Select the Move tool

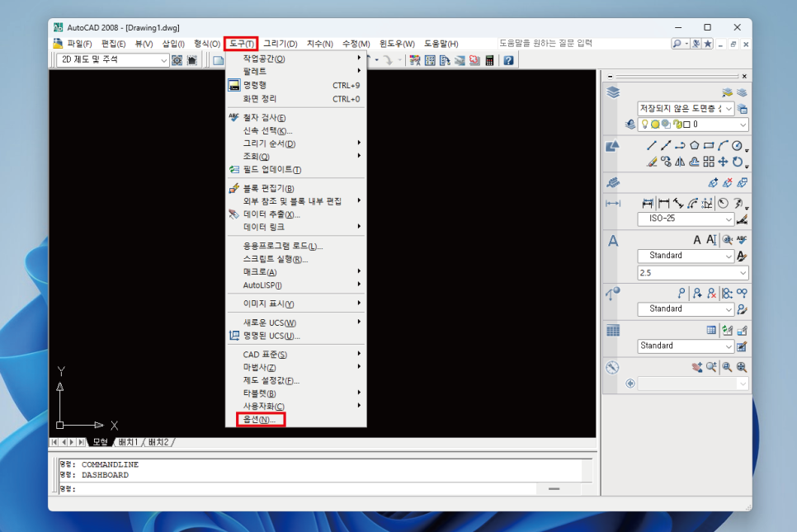tap(723, 162)
